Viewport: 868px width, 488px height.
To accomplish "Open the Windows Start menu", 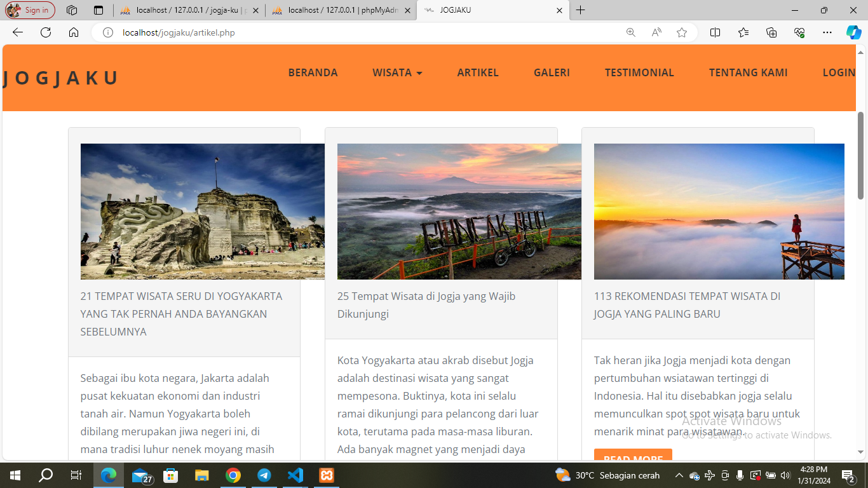I will click(x=15, y=475).
